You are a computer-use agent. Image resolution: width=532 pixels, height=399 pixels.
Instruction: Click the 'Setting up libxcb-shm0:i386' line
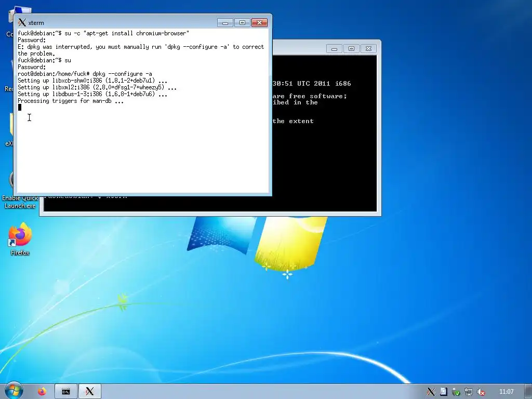[x=92, y=81]
